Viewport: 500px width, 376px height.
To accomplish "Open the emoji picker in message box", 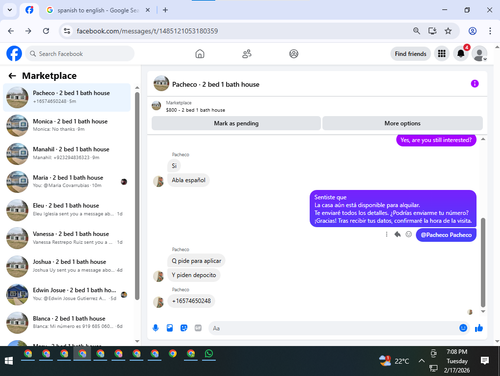I will pyautogui.click(x=463, y=328).
